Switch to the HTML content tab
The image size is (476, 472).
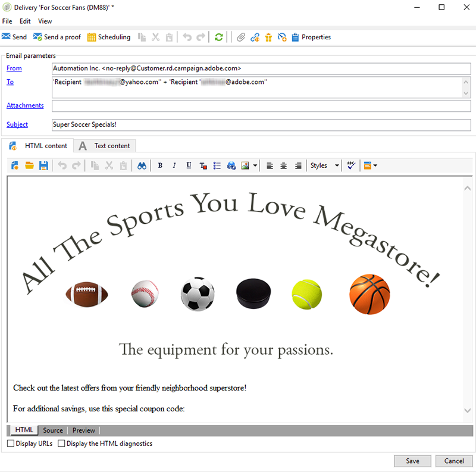click(38, 146)
